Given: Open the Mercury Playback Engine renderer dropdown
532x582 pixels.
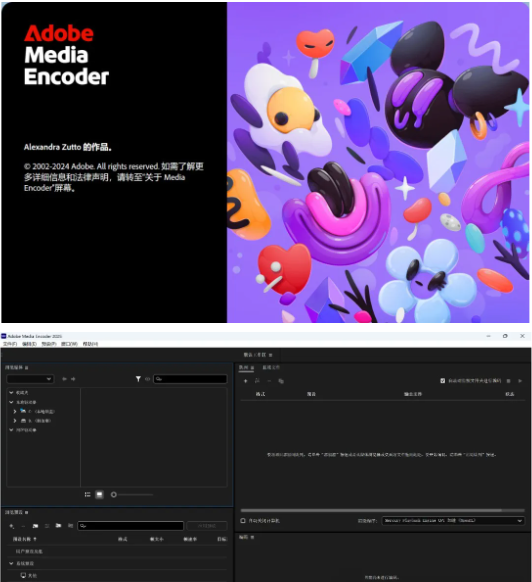Looking at the screenshot, I should point(453,521).
